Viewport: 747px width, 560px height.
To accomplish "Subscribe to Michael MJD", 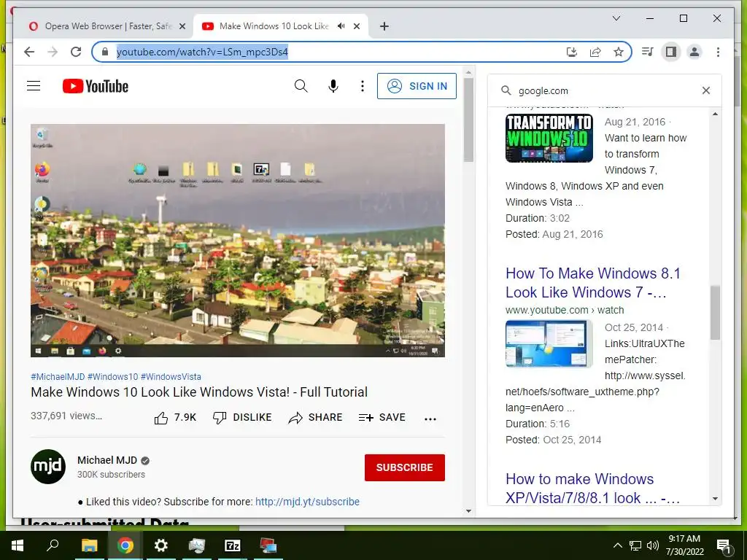I will pyautogui.click(x=404, y=467).
